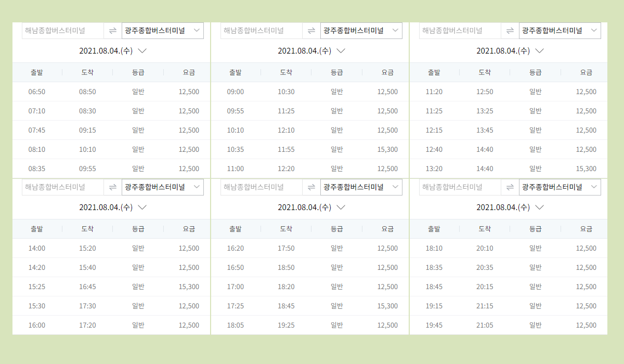Click 해남종합버스터미널 field above the 18:10 schedule
Image resolution: width=624 pixels, height=364 pixels.
460,187
